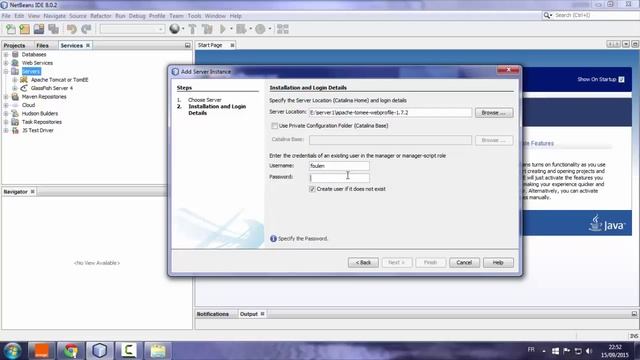The image size is (640, 360).
Task: Click the Cancel button in dialog
Action: click(464, 262)
